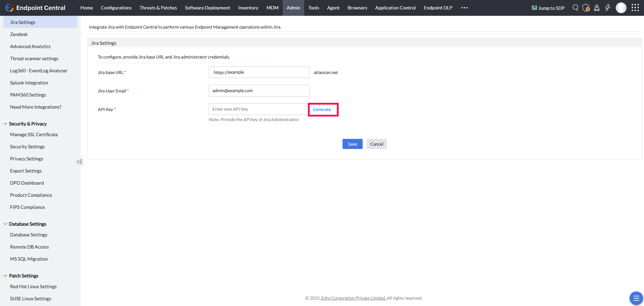
Task: Click the rocket icon in top bar
Action: click(x=597, y=8)
